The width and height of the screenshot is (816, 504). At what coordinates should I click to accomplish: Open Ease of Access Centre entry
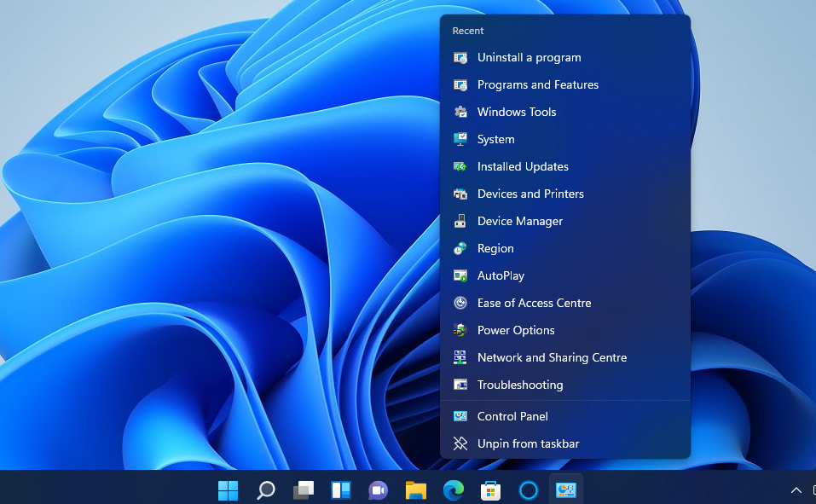534,303
